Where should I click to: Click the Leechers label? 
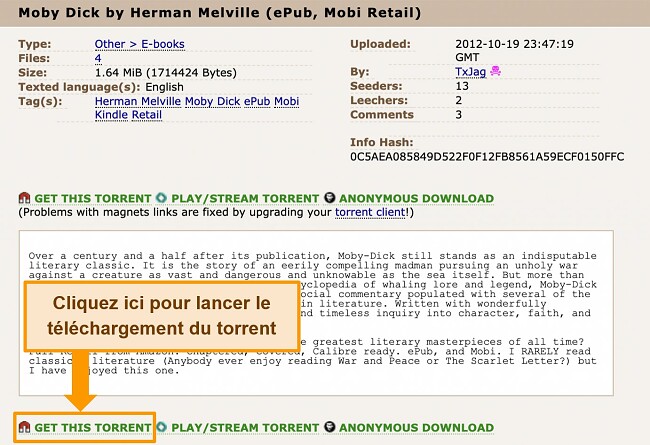[379, 100]
